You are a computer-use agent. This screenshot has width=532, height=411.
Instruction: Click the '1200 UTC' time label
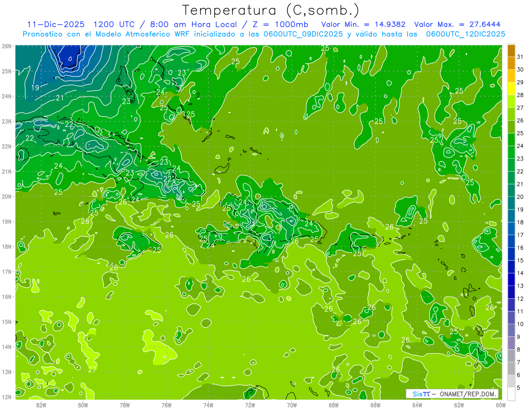(x=113, y=24)
